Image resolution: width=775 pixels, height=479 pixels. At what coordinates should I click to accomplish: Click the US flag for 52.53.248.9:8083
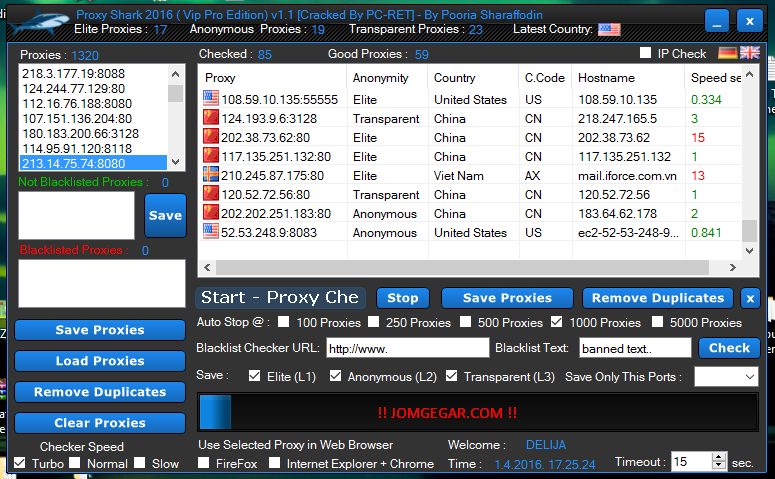click(211, 231)
